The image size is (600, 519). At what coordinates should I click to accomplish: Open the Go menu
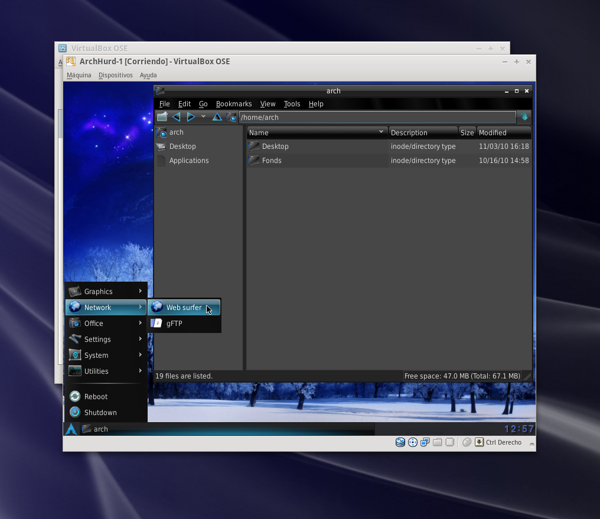pos(203,104)
